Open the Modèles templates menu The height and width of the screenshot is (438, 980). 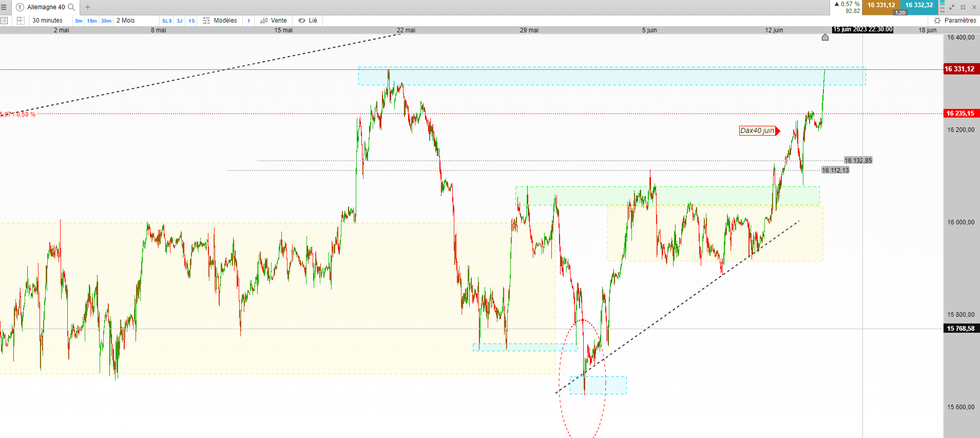[x=220, y=21]
